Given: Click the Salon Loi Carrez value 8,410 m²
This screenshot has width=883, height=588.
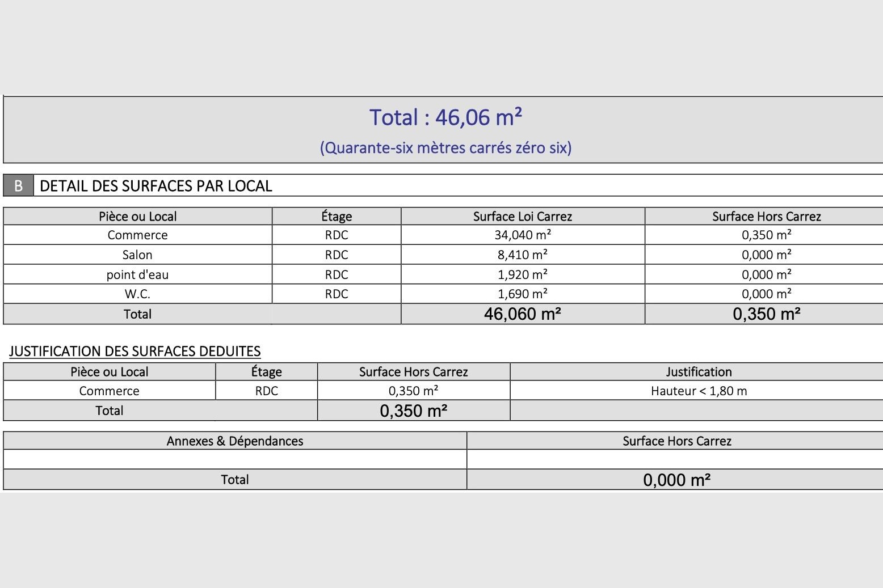Looking at the screenshot, I should (523, 255).
